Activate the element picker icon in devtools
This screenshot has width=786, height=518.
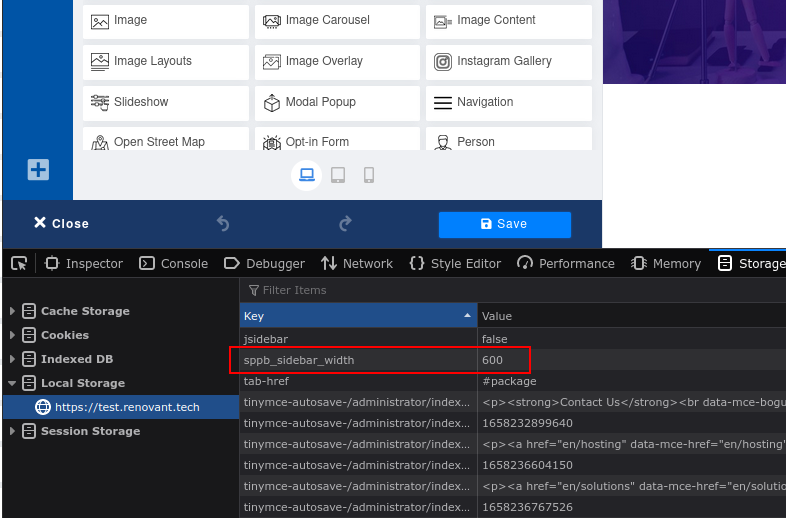coord(19,263)
